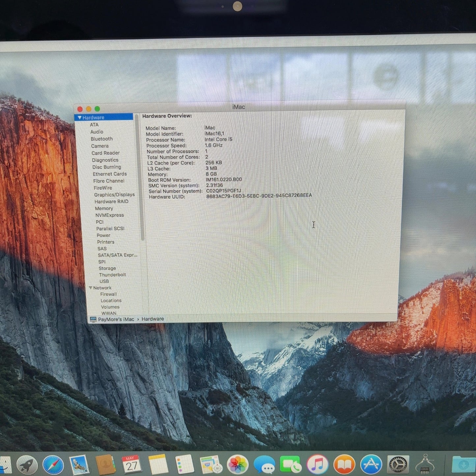Select Parallel SCSI in the sidebar
This screenshot has width=476, height=476.
[110, 229]
